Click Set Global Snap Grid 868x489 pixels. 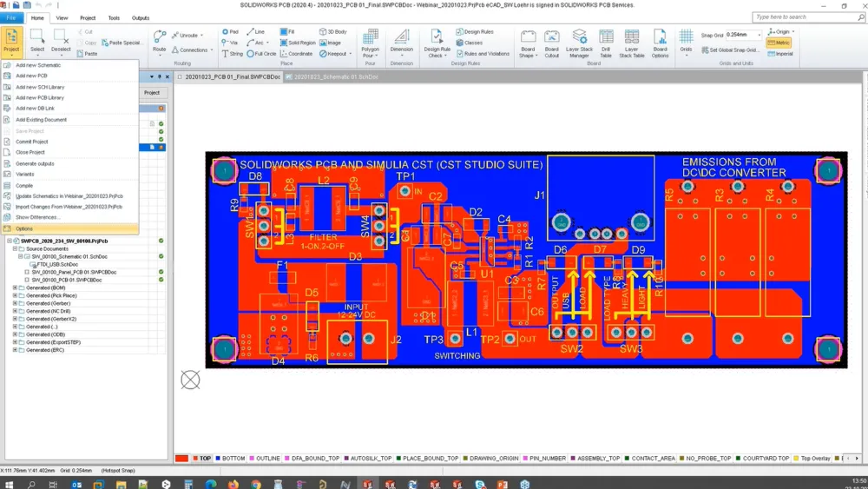(x=731, y=50)
